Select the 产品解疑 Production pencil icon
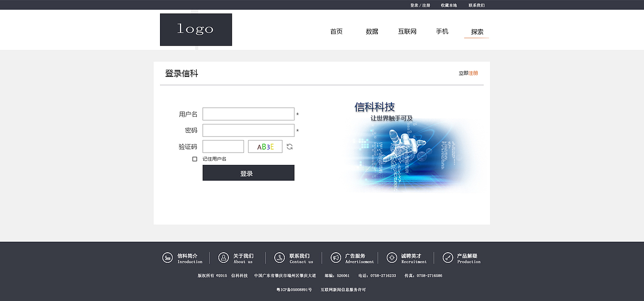644x301 pixels. pos(447,257)
